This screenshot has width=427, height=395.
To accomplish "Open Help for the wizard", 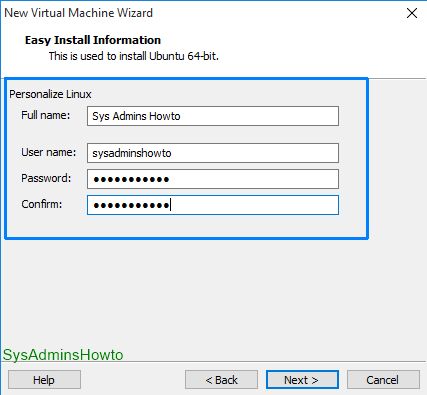I will 44,380.
